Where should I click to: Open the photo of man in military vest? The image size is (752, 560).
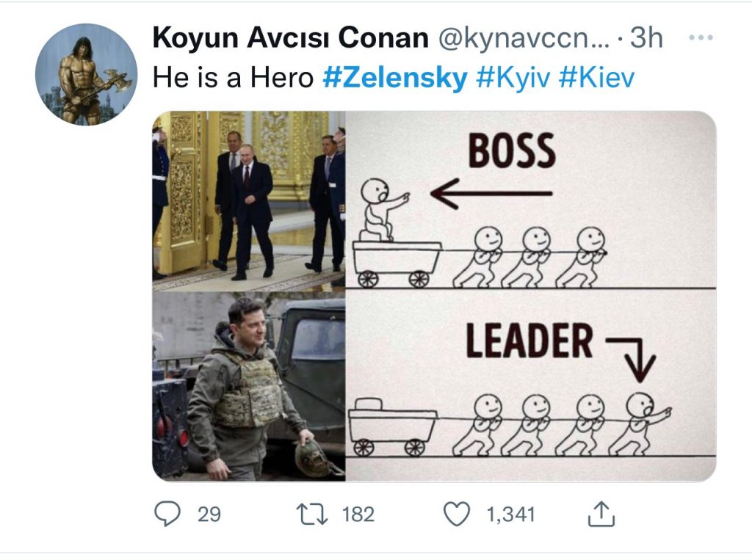(248, 386)
